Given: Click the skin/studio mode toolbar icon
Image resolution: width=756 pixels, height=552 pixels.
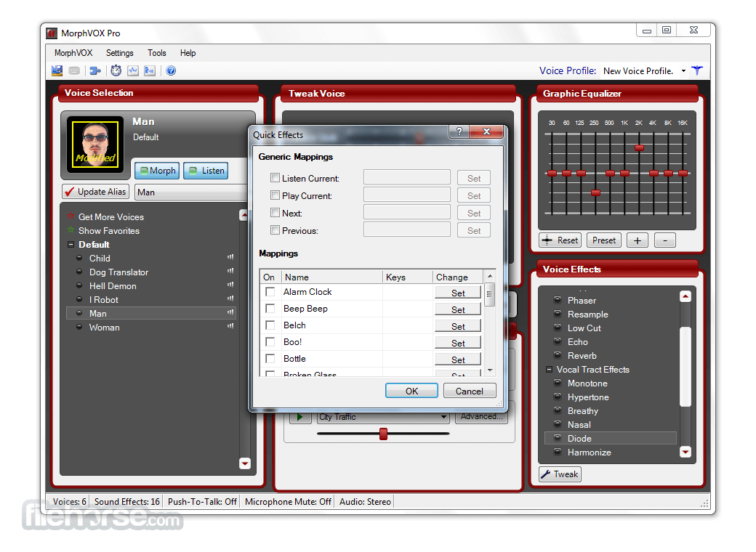Looking at the screenshot, I should [57, 70].
